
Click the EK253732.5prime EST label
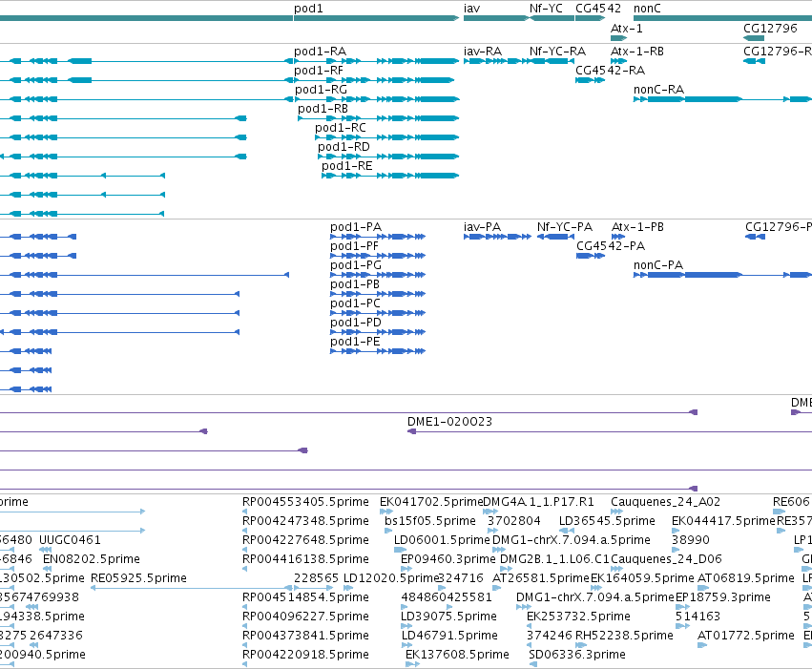click(x=578, y=617)
